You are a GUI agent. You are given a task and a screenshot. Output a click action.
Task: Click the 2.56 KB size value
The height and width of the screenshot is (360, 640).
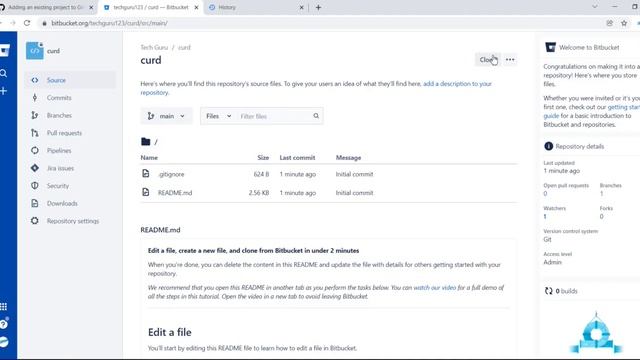pos(259,193)
